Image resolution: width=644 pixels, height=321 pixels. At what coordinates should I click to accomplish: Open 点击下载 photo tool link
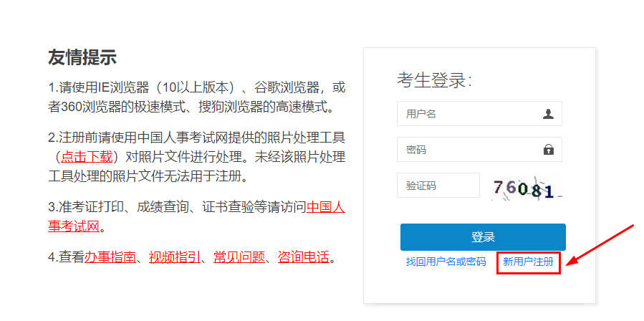tap(86, 157)
